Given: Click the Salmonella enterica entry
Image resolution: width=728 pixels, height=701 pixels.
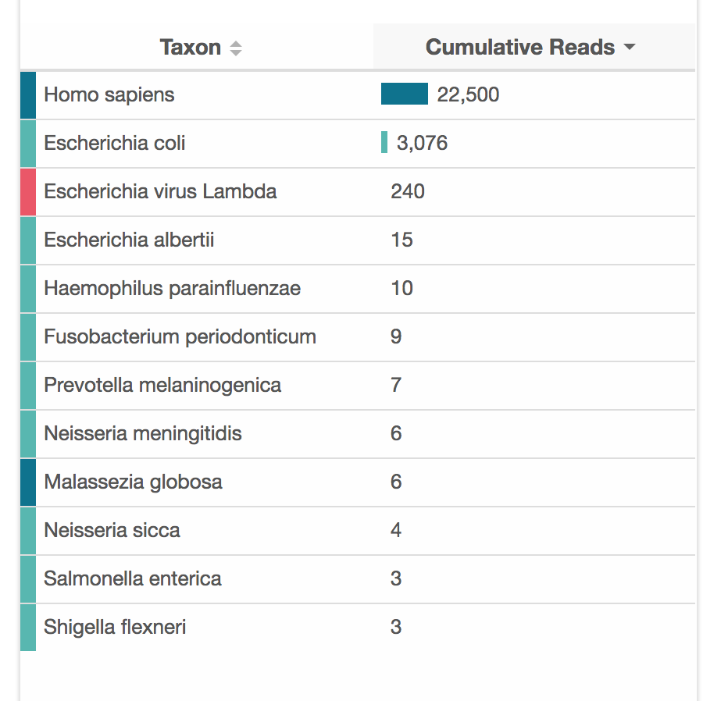Looking at the screenshot, I should (x=133, y=579).
